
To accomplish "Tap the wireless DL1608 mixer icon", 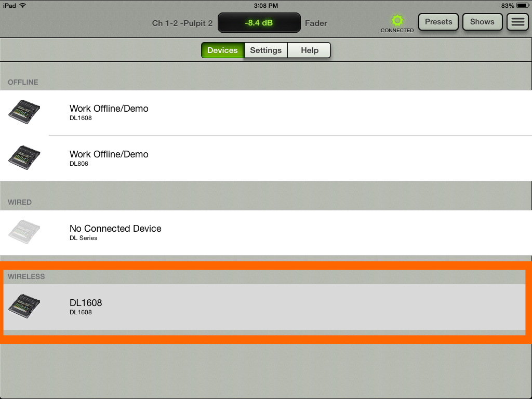I will [x=24, y=306].
